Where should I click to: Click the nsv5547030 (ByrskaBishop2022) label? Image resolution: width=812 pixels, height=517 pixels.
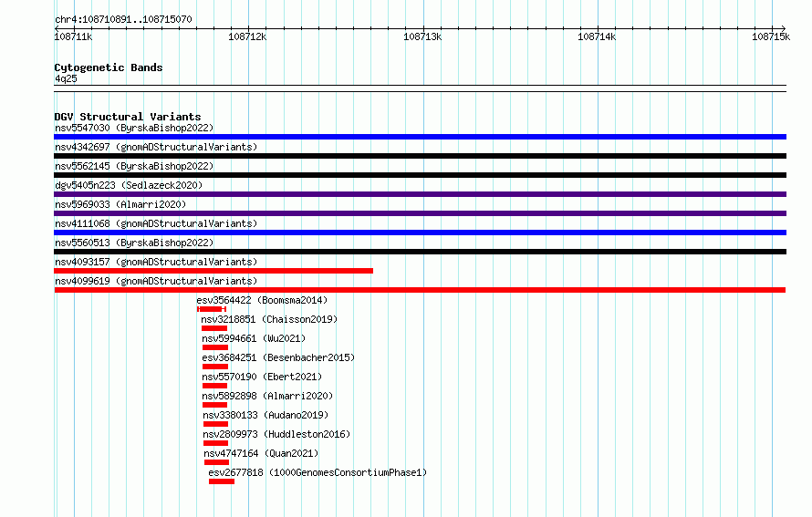click(x=134, y=128)
